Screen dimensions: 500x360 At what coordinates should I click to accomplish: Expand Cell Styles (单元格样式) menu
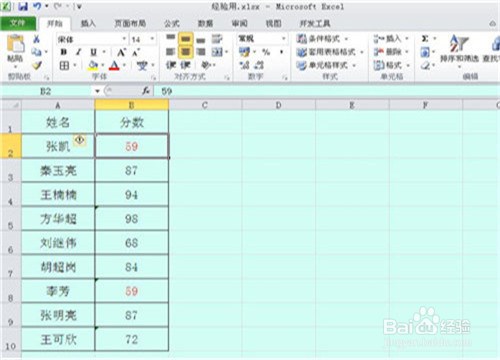(x=326, y=65)
